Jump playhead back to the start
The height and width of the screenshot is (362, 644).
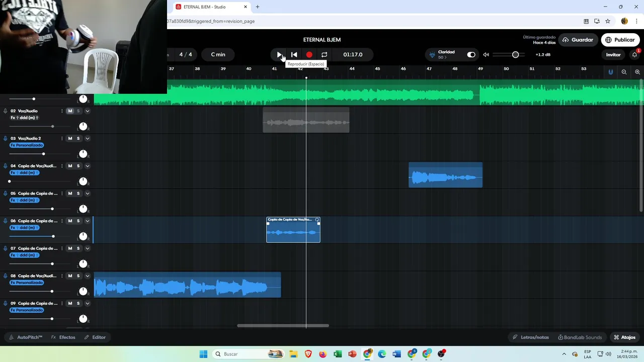(294, 54)
